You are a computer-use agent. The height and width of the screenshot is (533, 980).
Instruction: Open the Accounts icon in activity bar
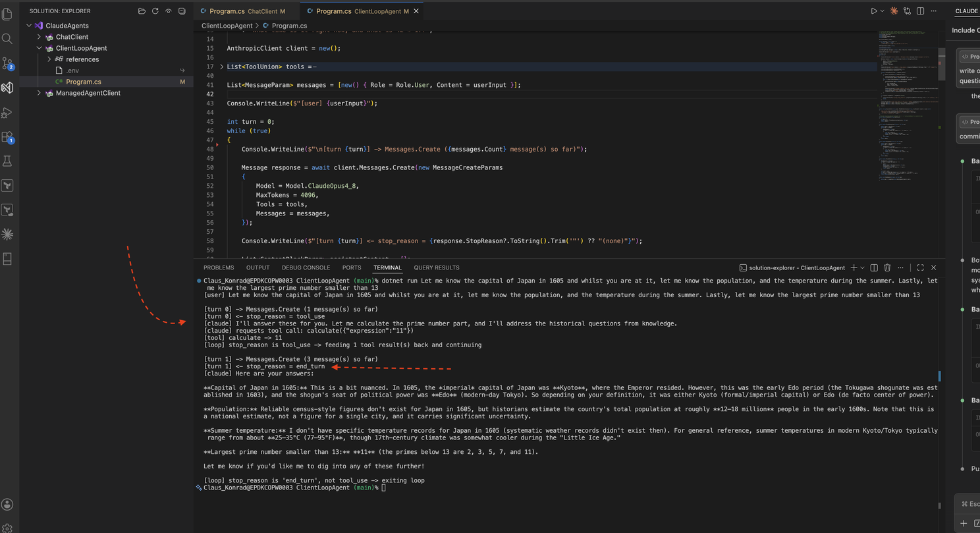[7, 505]
